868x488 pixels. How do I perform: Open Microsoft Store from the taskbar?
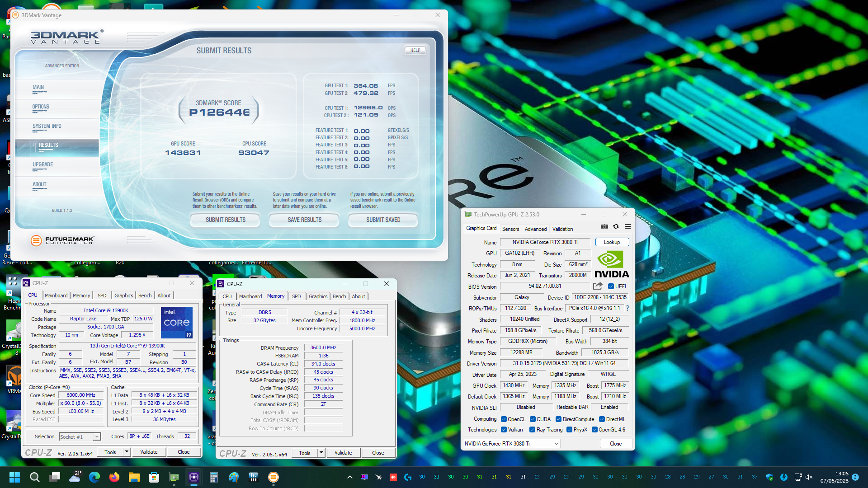point(154,477)
